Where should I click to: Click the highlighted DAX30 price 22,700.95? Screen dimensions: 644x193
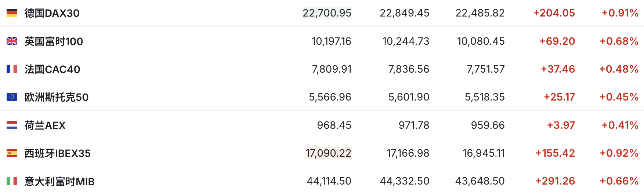coord(327,13)
